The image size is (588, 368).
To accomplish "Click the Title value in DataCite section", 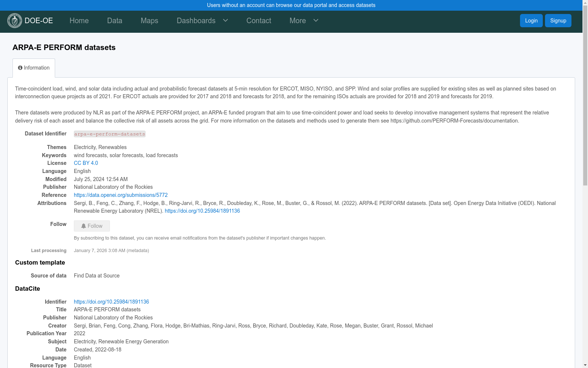I will pos(107,309).
